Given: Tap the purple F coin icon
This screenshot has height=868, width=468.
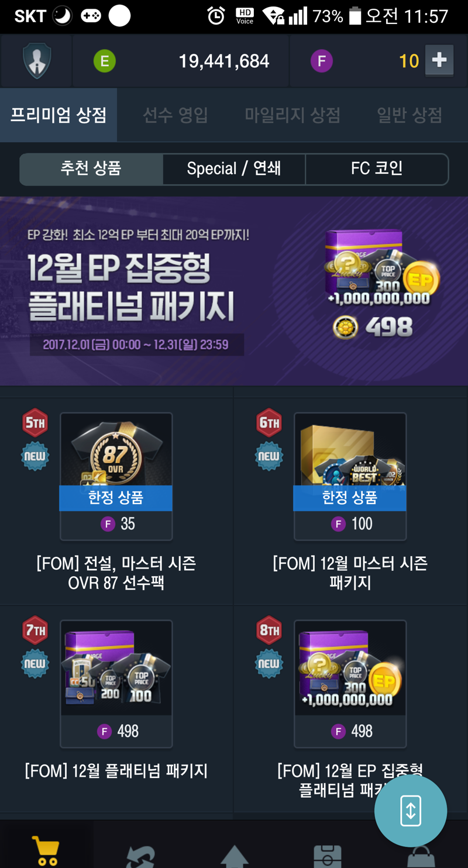Looking at the screenshot, I should pos(321,61).
